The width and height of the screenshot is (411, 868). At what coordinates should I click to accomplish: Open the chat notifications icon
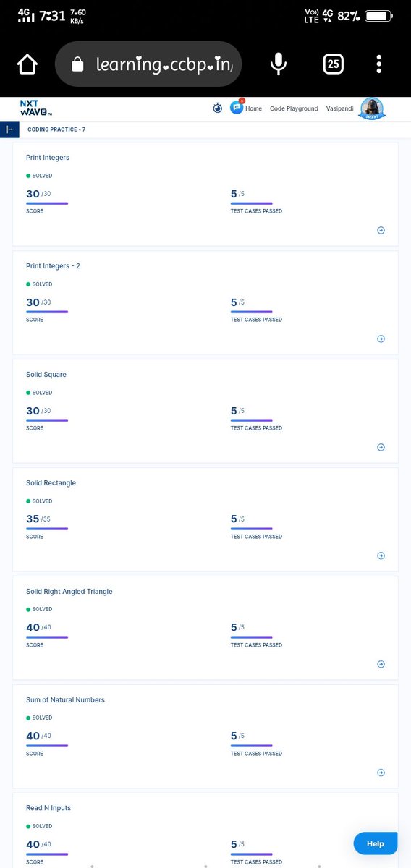[x=237, y=107]
